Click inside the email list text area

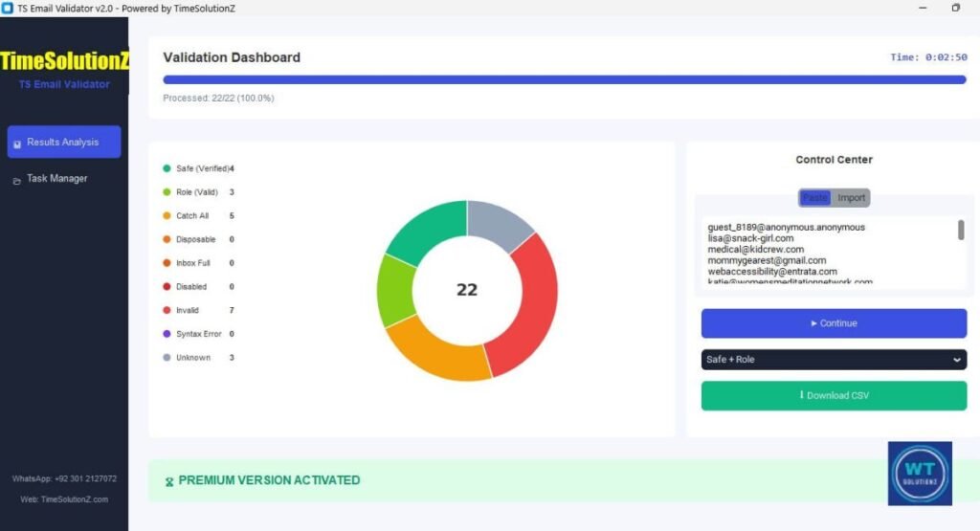(x=828, y=253)
